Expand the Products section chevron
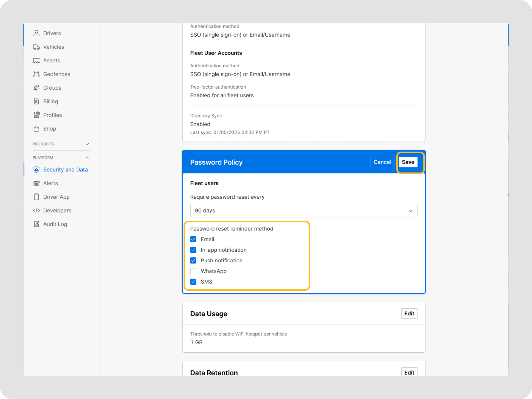 87,144
